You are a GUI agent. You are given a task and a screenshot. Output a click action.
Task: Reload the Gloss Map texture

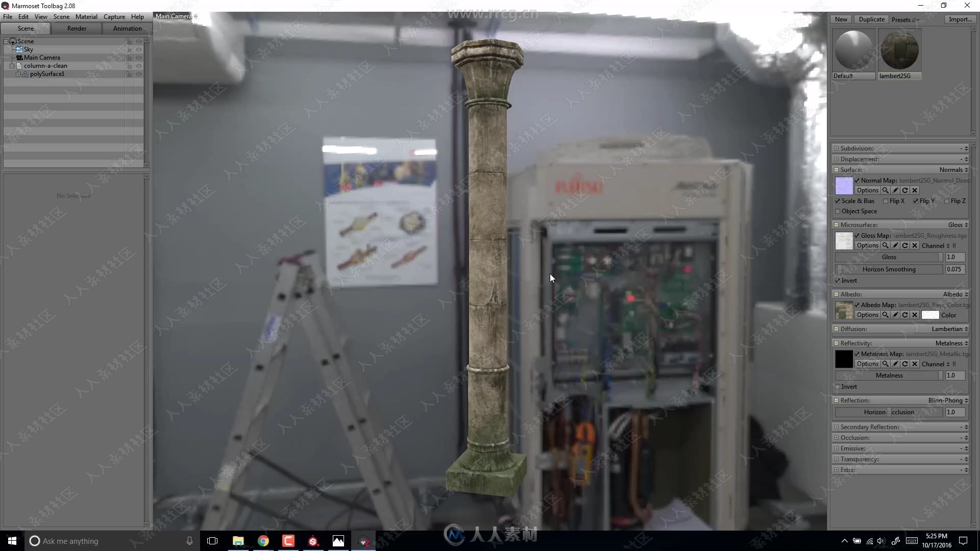[x=905, y=245]
